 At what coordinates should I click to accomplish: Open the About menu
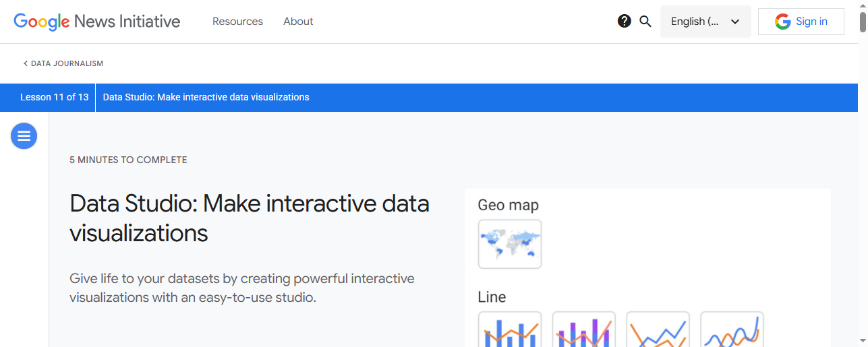[298, 22]
